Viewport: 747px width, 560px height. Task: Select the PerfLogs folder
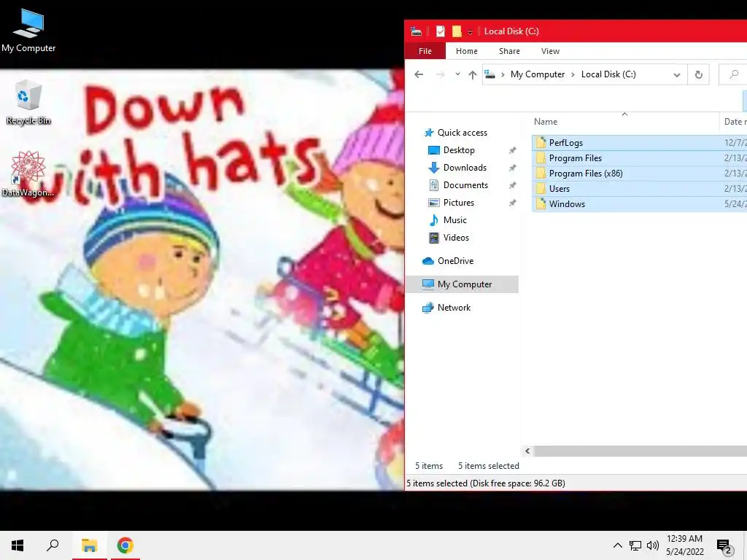[639, 142]
